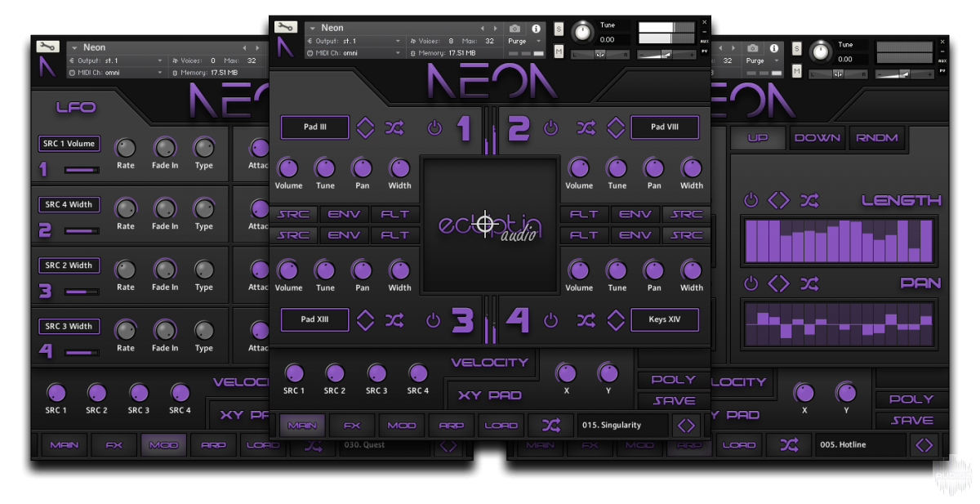Image resolution: width=980 pixels, height=504 pixels.
Task: Toggle the PAN sequencer power icon
Action: pyautogui.click(x=751, y=283)
